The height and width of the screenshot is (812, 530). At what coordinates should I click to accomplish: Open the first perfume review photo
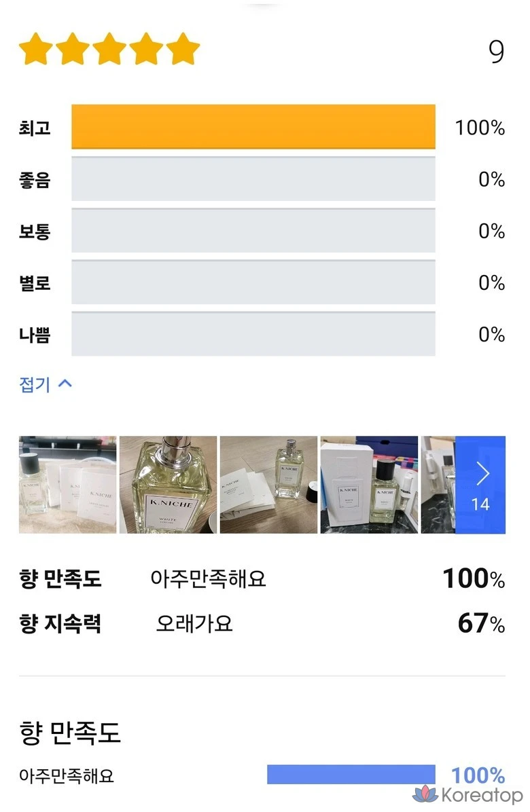[67, 485]
